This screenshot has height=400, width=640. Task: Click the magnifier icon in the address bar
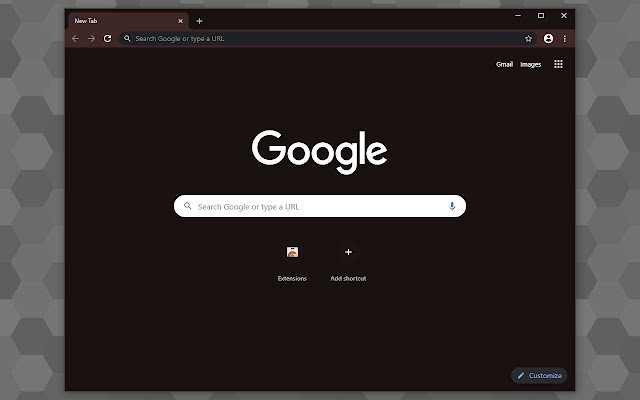pyautogui.click(x=127, y=38)
